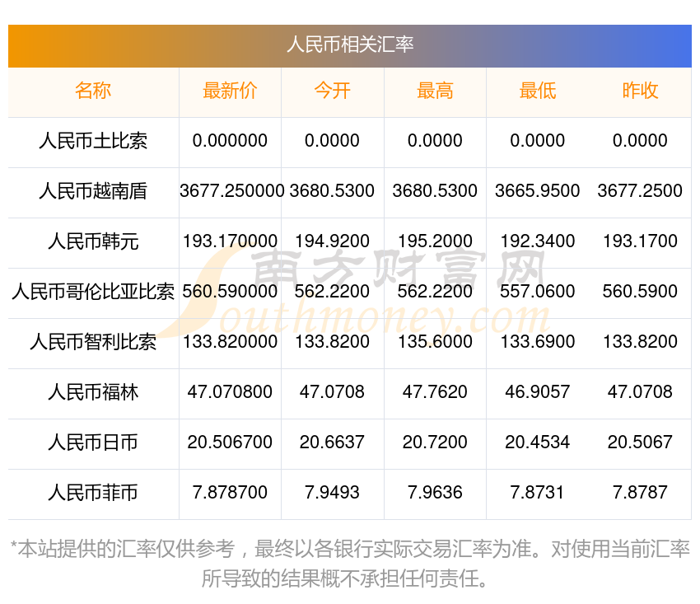Click the value 133.6900

[x=538, y=342]
